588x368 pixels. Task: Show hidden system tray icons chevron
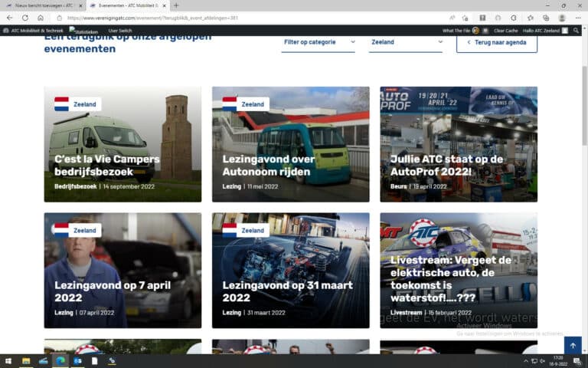pos(526,361)
